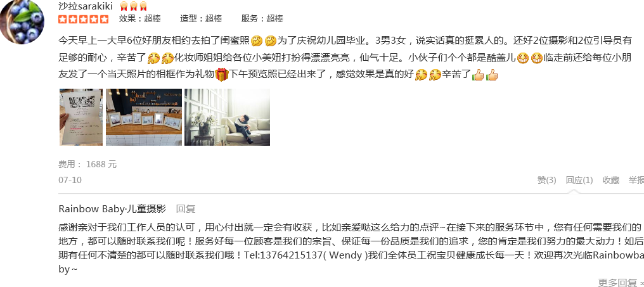
Task: Open the blueberry profile avatar
Action: coord(22,22)
